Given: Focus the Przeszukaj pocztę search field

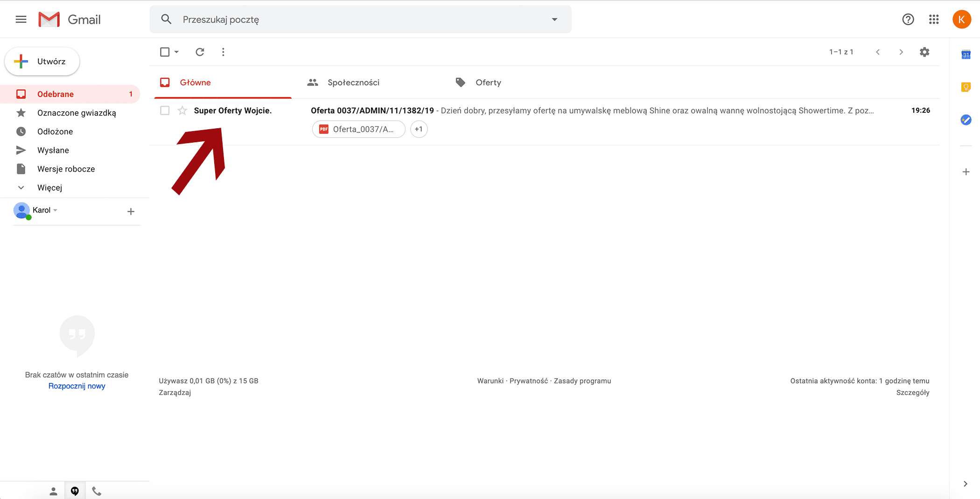Looking at the screenshot, I should pos(360,19).
